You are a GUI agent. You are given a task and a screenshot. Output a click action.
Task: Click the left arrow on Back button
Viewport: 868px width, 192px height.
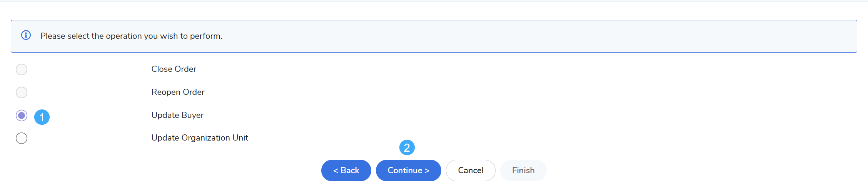click(x=336, y=171)
